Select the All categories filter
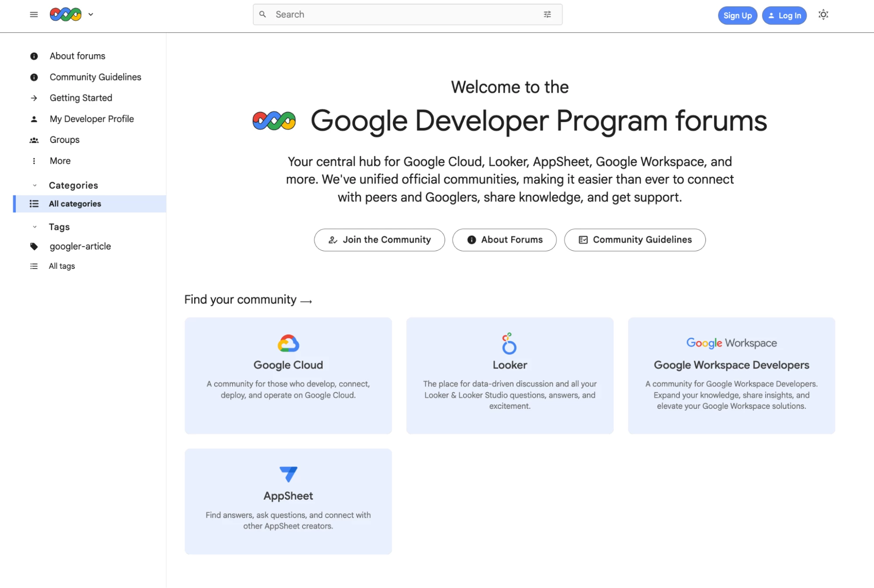 click(x=75, y=203)
